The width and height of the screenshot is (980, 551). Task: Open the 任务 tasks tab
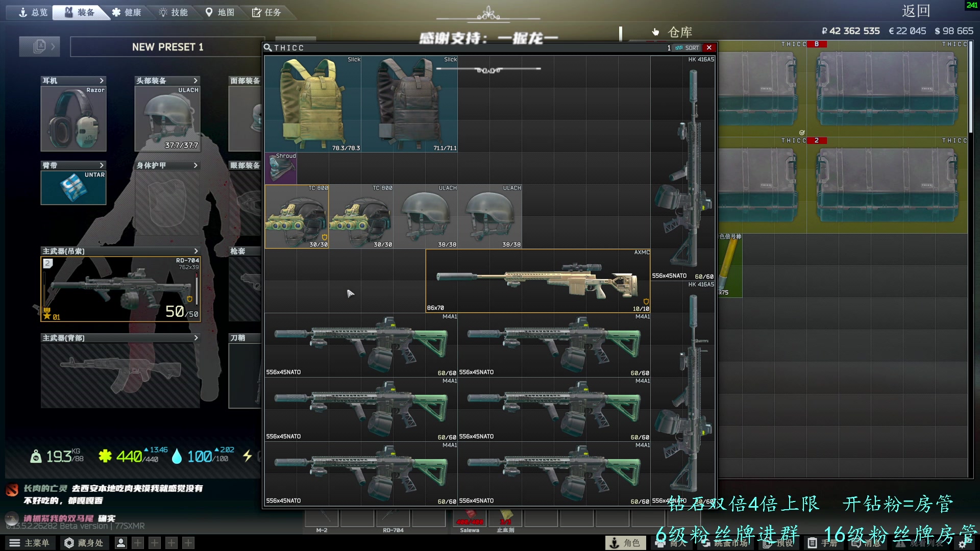tap(266, 12)
